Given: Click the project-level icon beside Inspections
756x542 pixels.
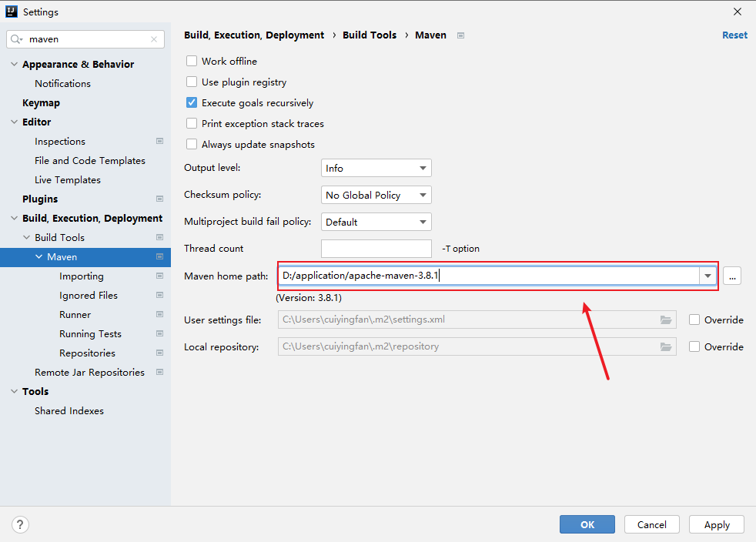Looking at the screenshot, I should tap(159, 142).
